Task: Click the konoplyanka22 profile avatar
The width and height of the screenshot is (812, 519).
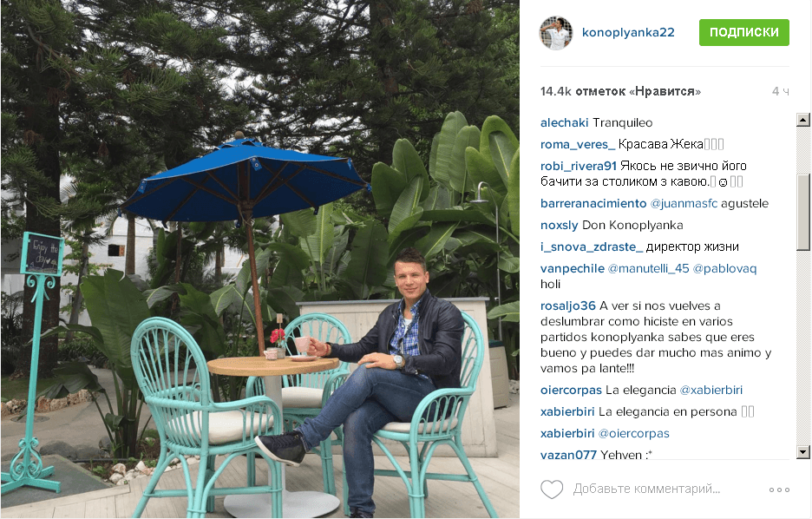Action: point(556,33)
